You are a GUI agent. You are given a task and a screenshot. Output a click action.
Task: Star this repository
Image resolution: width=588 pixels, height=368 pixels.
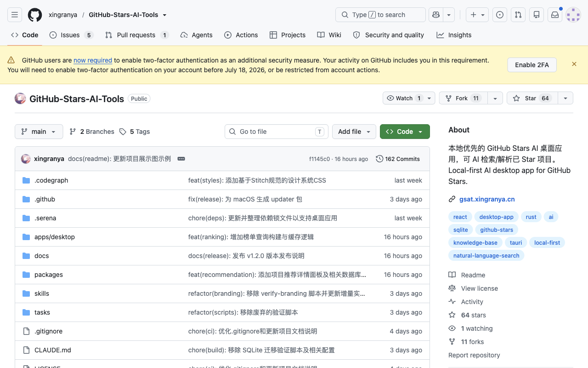coord(532,98)
